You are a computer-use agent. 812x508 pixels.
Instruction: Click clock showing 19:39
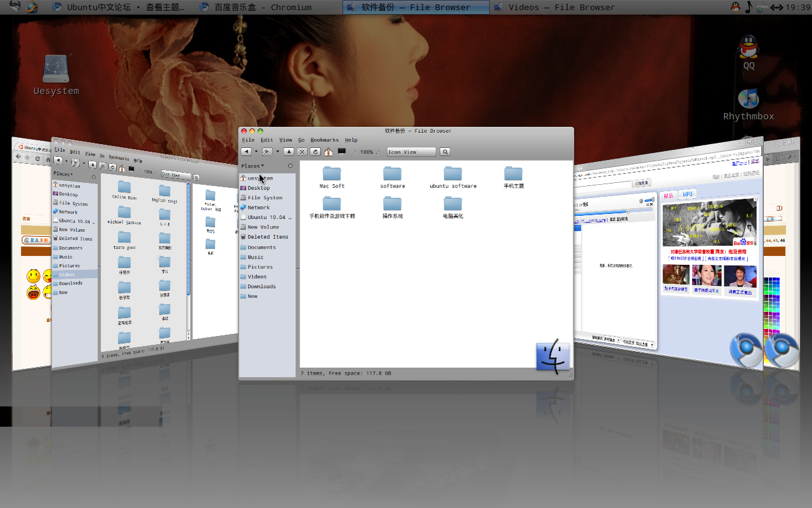(797, 8)
